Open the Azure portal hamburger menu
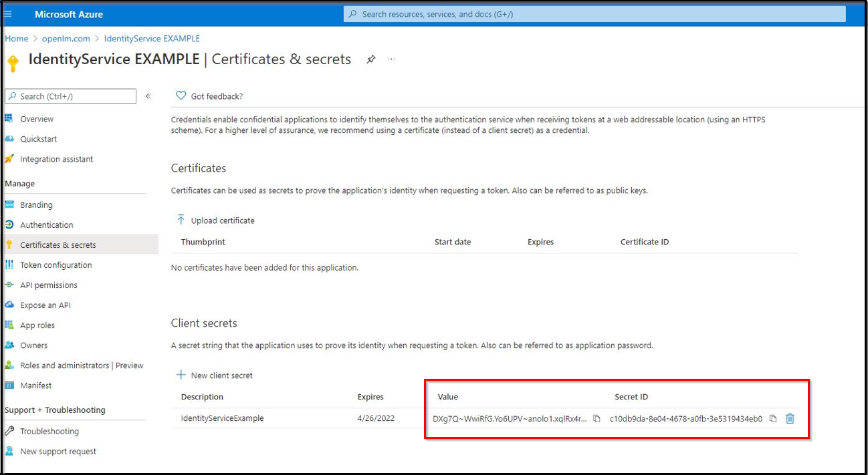 (9, 14)
